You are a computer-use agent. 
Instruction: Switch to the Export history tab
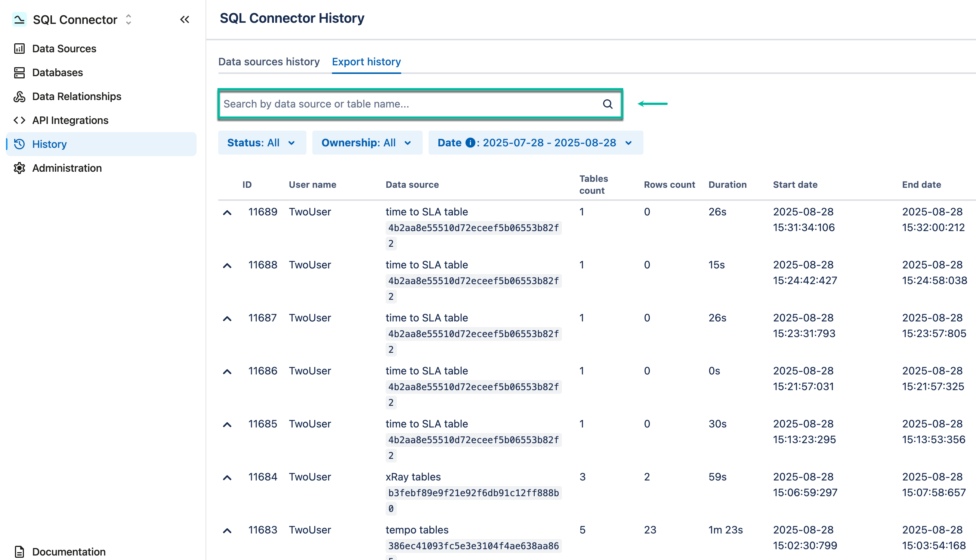[x=367, y=62]
